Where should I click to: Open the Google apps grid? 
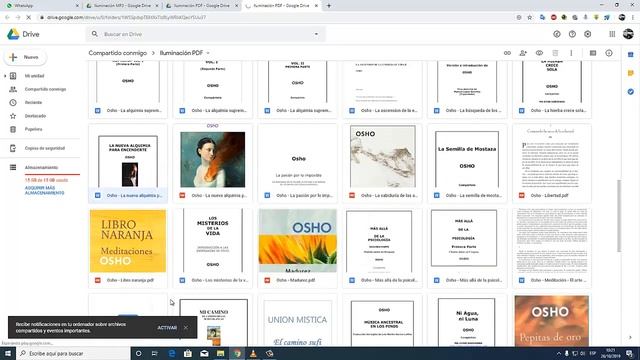(x=612, y=34)
